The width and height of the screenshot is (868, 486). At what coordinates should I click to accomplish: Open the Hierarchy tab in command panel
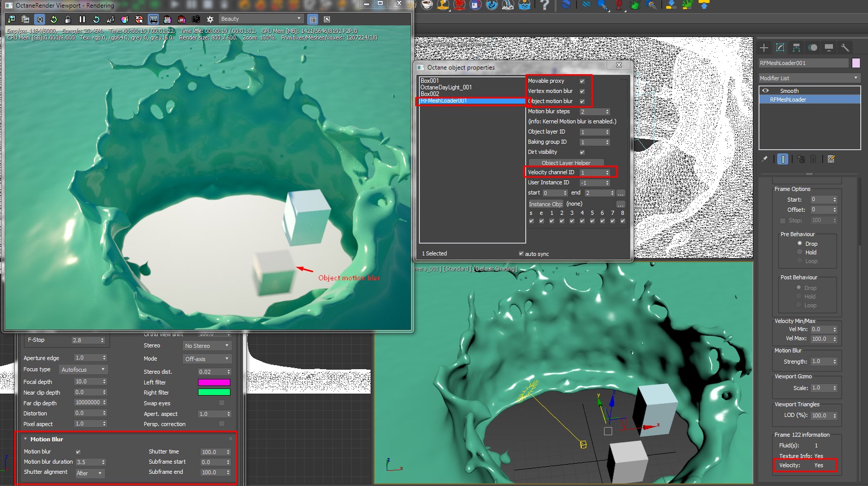click(x=796, y=48)
